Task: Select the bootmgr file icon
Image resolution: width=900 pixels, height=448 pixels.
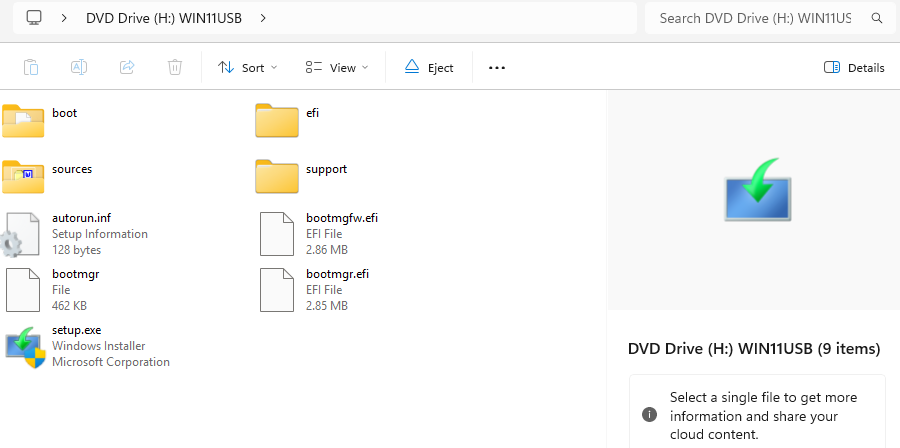Action: tap(23, 290)
